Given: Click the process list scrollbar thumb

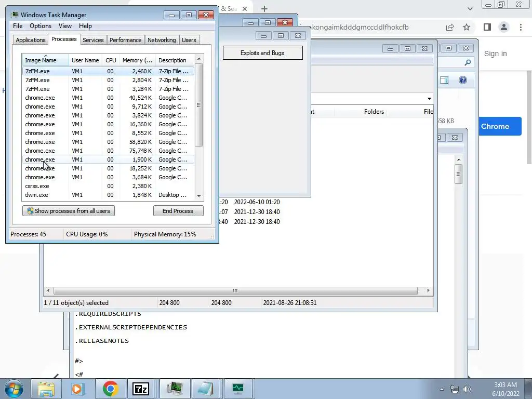Looking at the screenshot, I should tap(199, 105).
